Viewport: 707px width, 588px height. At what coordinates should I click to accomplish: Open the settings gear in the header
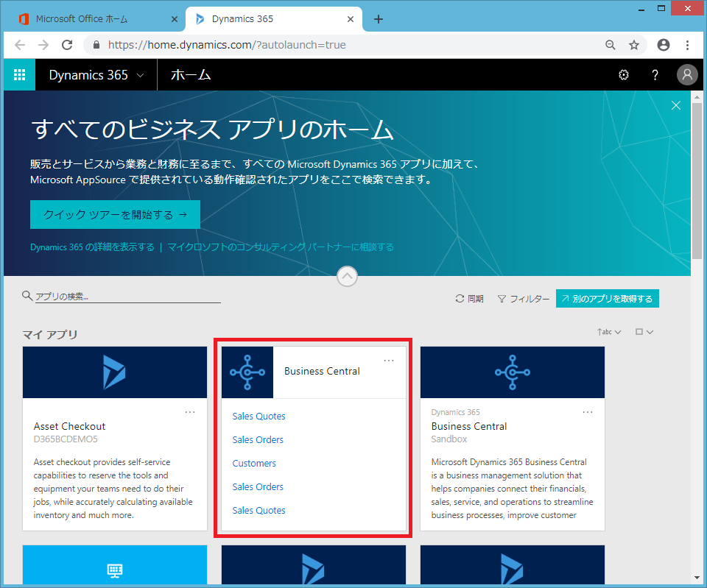(x=624, y=75)
